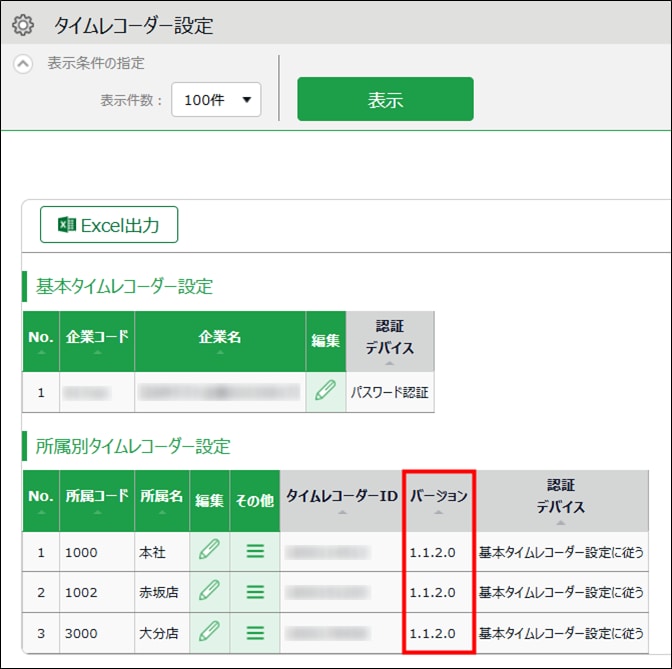Click the タイムレコーダー設定 page title

tap(133, 25)
